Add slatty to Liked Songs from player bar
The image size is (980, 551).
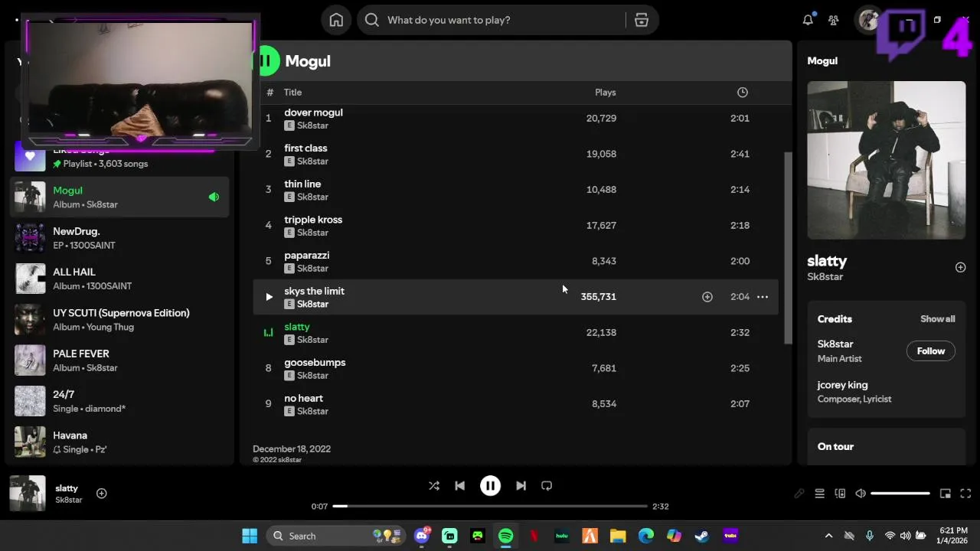[x=101, y=494]
